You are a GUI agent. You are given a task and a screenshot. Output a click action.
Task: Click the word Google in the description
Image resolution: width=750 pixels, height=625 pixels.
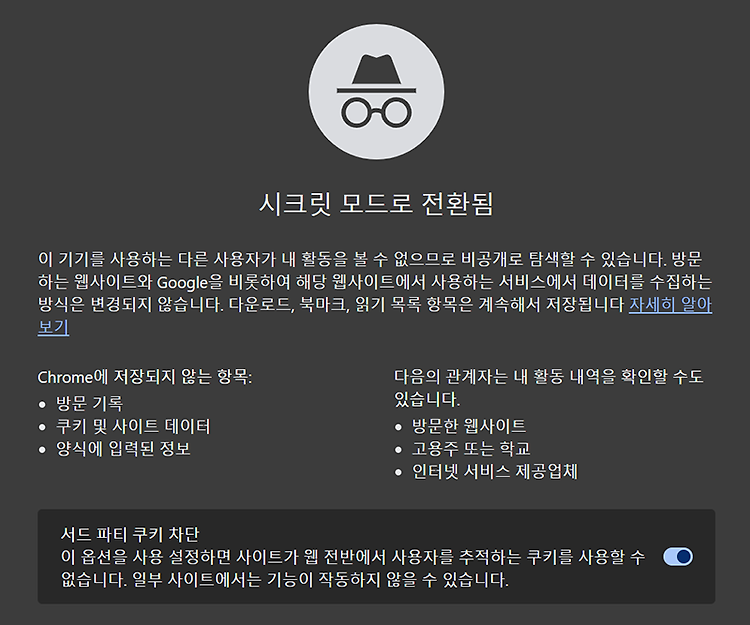click(x=182, y=282)
